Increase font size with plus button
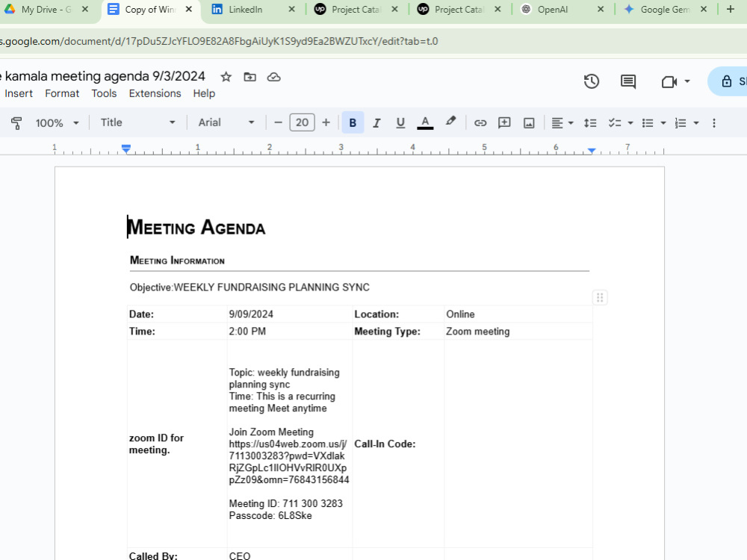747x560 pixels. 326,123
